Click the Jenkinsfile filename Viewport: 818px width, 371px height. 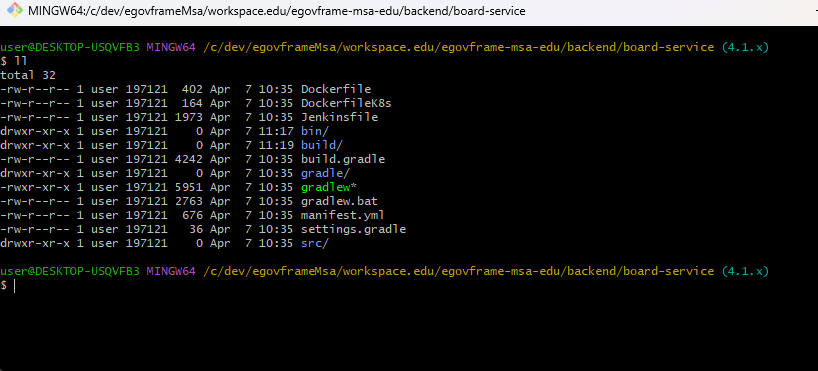[339, 117]
